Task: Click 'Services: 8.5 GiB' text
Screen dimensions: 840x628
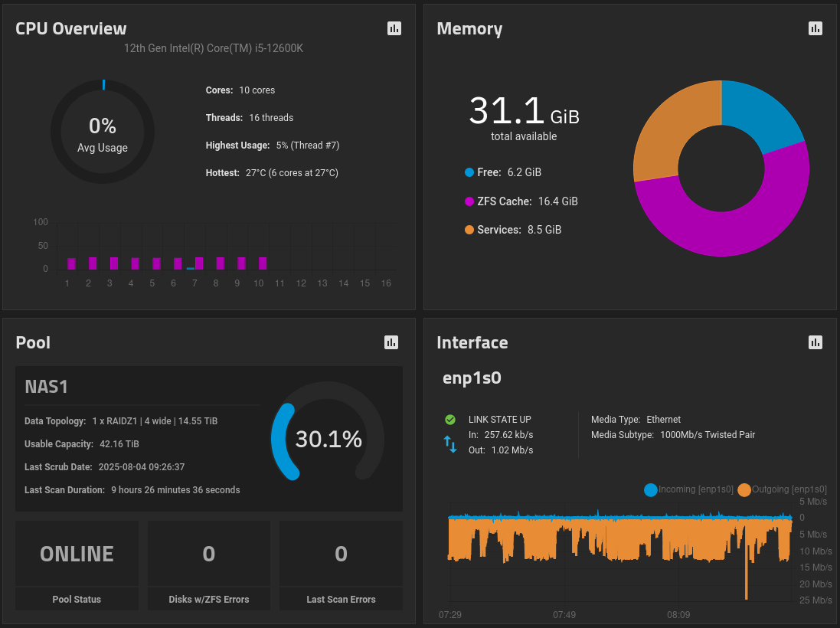Action: [519, 230]
